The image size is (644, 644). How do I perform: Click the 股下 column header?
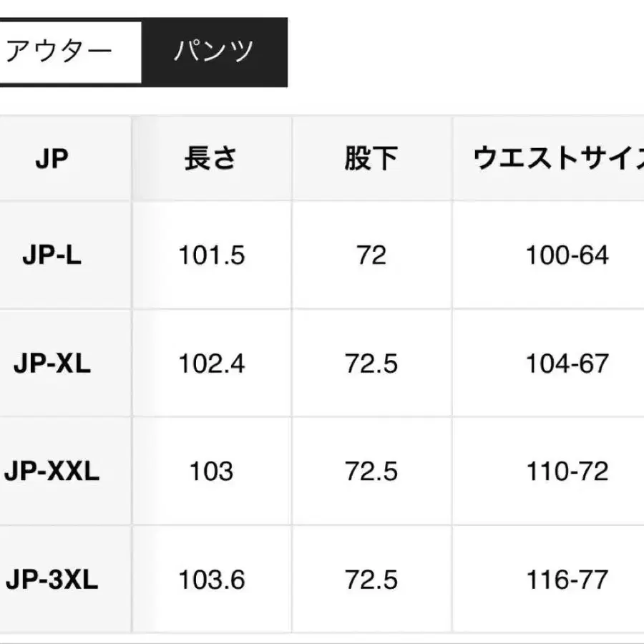tap(371, 159)
